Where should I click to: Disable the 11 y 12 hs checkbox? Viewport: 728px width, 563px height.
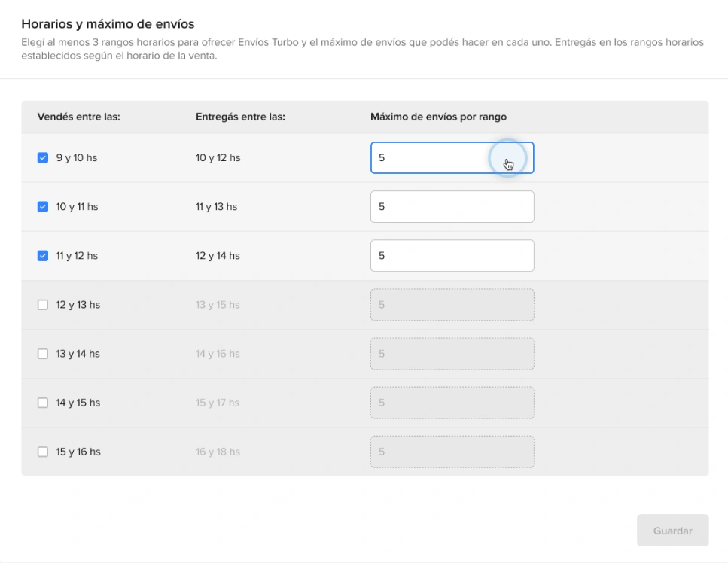coord(43,256)
